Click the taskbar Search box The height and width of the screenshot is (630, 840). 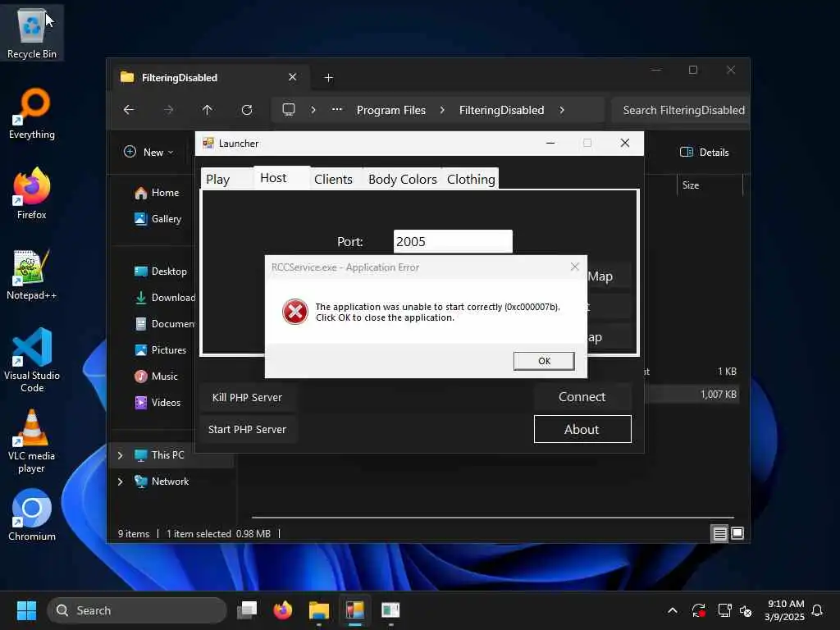pyautogui.click(x=137, y=610)
